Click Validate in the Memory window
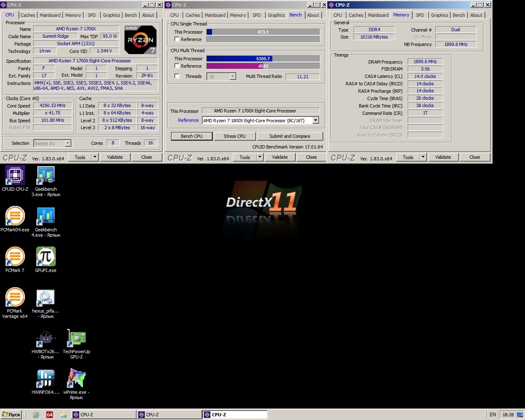 pos(443,157)
